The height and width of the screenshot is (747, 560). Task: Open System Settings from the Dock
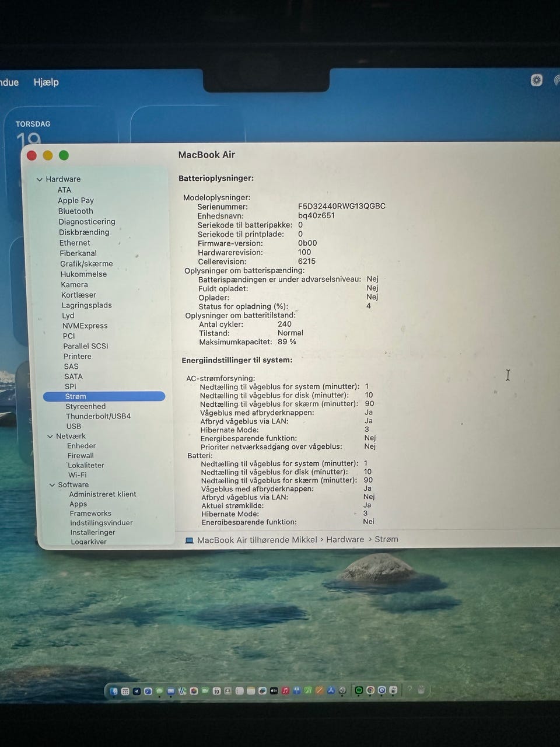click(x=342, y=691)
